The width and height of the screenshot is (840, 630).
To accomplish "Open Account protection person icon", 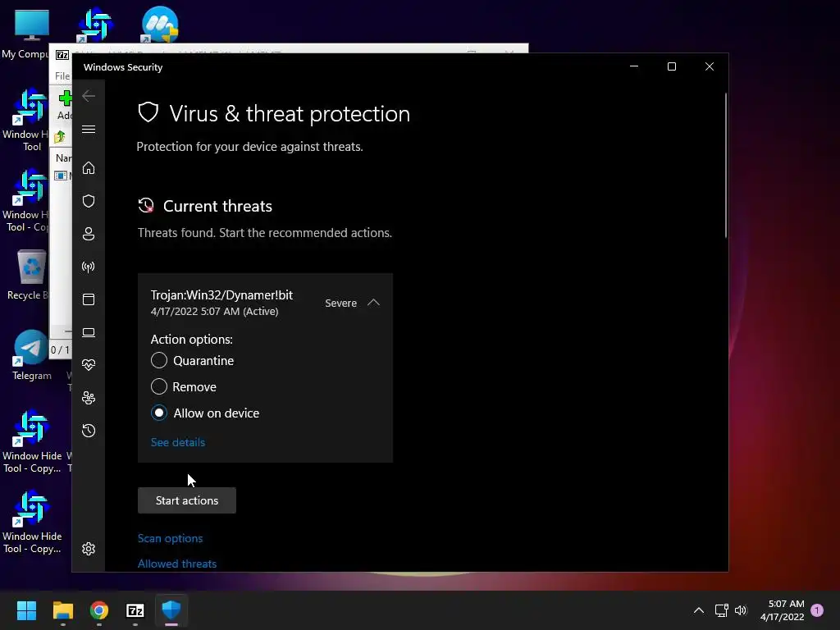I will 89,234.
